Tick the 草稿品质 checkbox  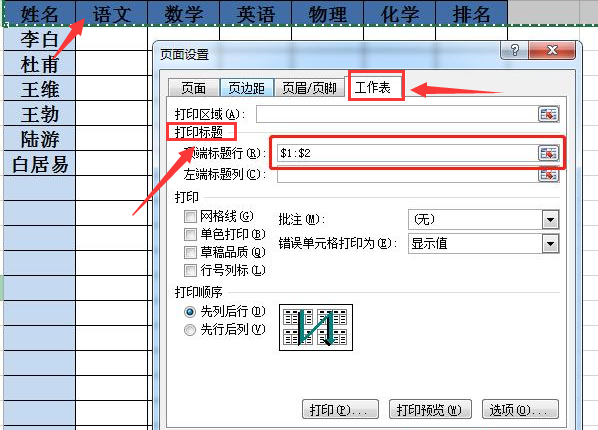(x=190, y=252)
